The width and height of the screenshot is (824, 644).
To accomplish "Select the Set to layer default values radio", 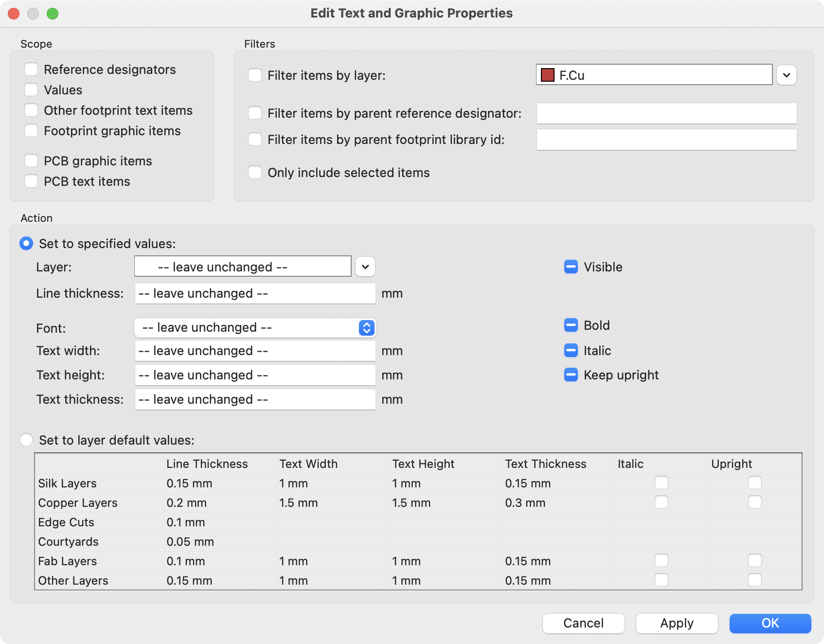I will [27, 440].
